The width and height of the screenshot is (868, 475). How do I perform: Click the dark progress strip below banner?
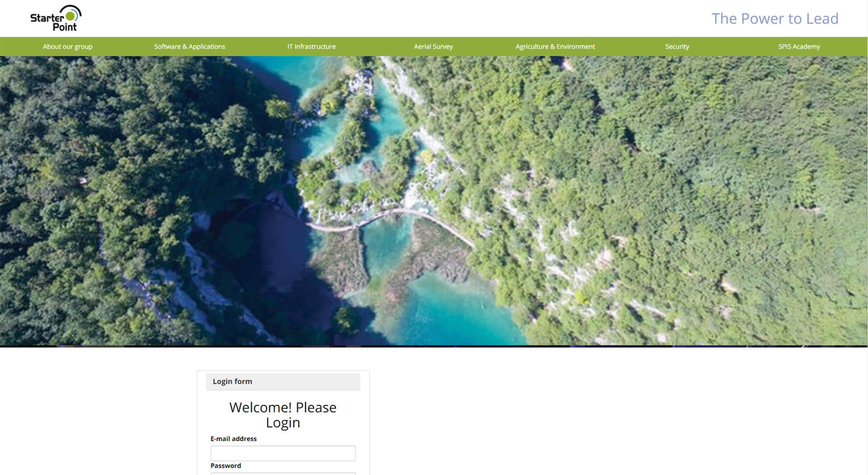(434, 346)
